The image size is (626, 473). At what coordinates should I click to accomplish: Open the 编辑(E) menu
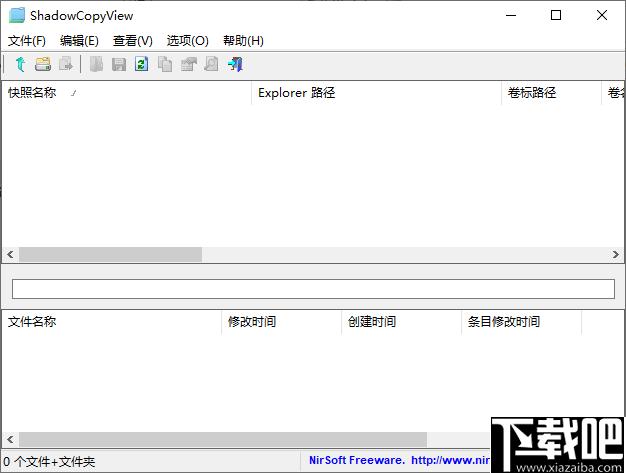pos(79,41)
